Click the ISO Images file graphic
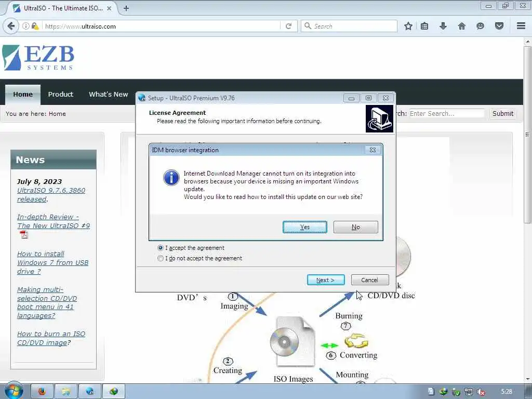 point(292,341)
